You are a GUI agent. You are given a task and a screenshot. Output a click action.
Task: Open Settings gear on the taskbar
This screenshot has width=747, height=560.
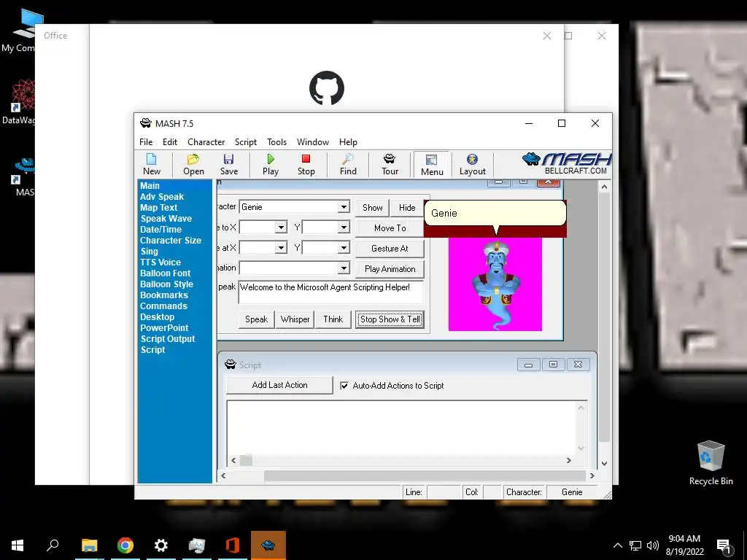pos(161,545)
